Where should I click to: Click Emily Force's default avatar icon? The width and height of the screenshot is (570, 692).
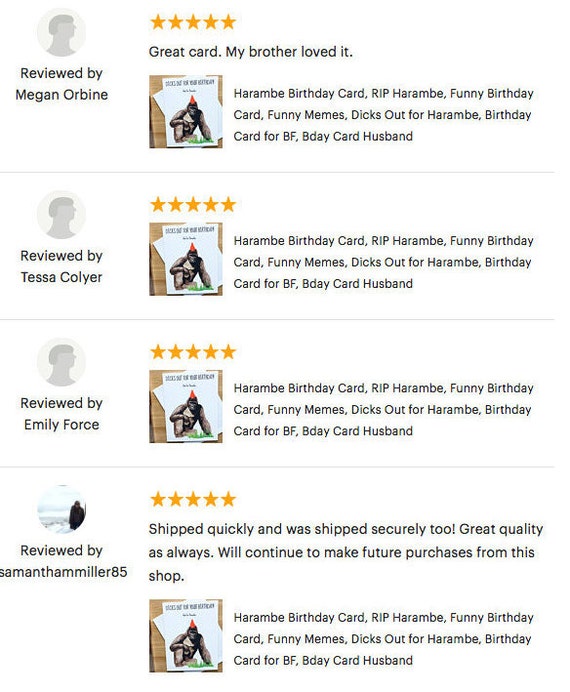click(x=61, y=362)
